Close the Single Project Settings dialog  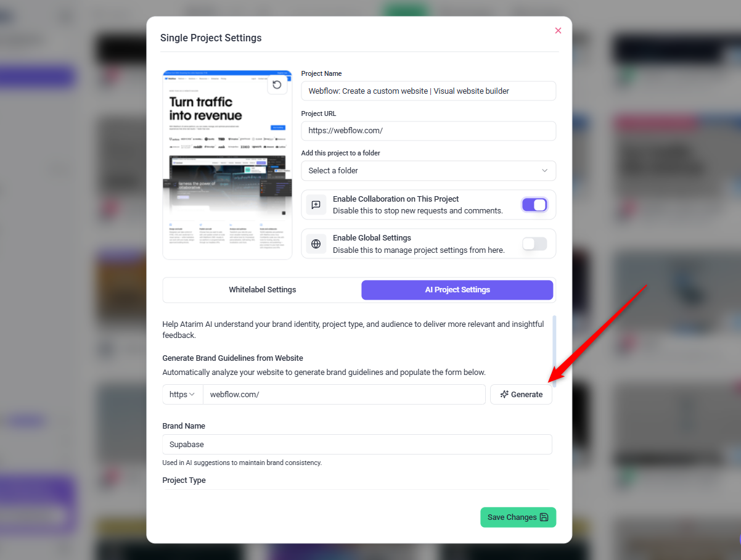558,31
